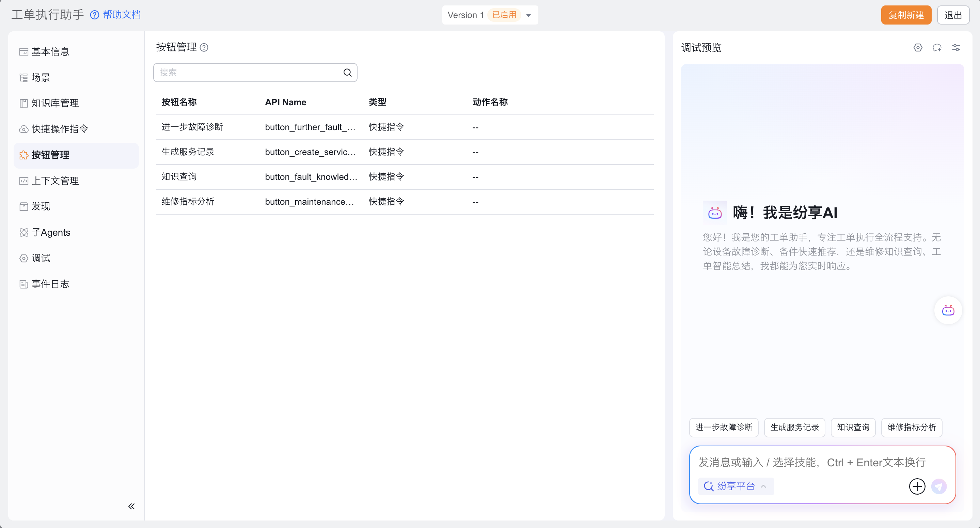Select 子Agents in the sidebar
The image size is (980, 528).
click(x=51, y=232)
